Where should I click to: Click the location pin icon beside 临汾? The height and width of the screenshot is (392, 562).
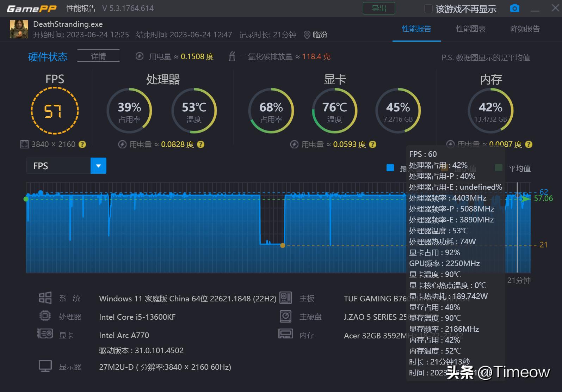(x=307, y=35)
